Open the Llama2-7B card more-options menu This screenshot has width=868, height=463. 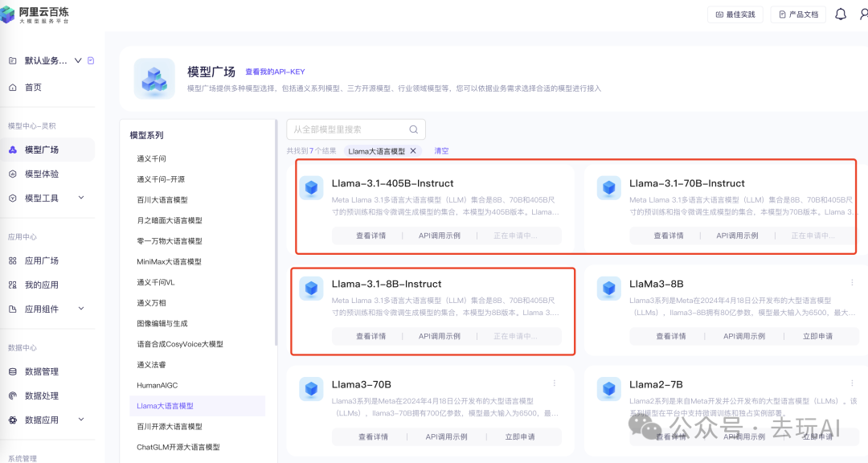tap(852, 383)
